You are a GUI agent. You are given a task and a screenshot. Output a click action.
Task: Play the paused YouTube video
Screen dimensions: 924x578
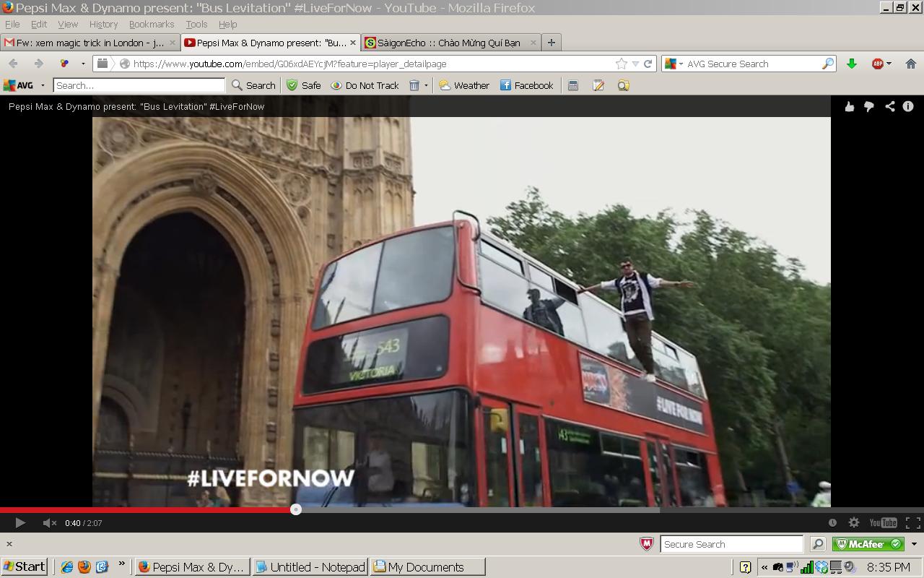coord(19,522)
